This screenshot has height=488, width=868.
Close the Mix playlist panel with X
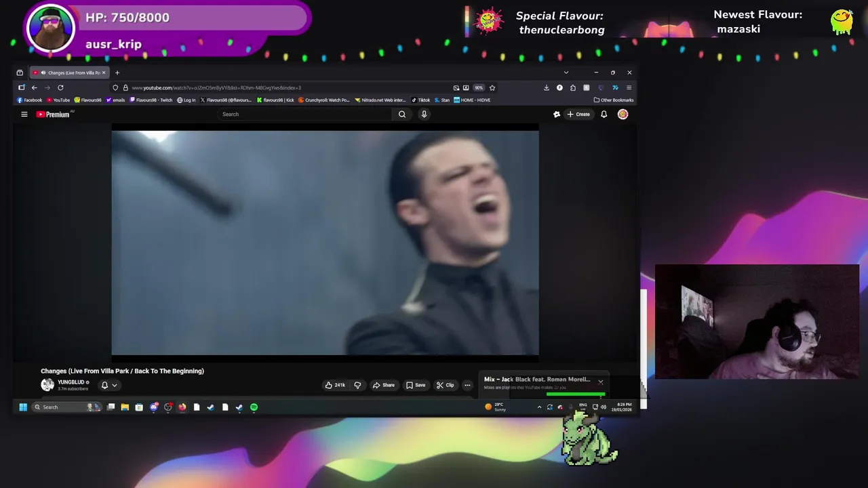(x=600, y=382)
